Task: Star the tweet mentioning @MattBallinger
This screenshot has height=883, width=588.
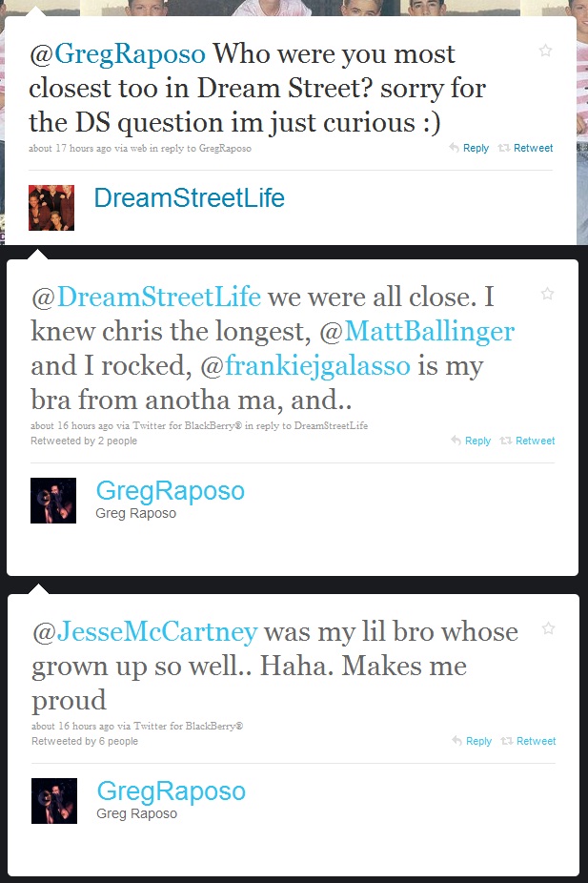Action: 547,294
